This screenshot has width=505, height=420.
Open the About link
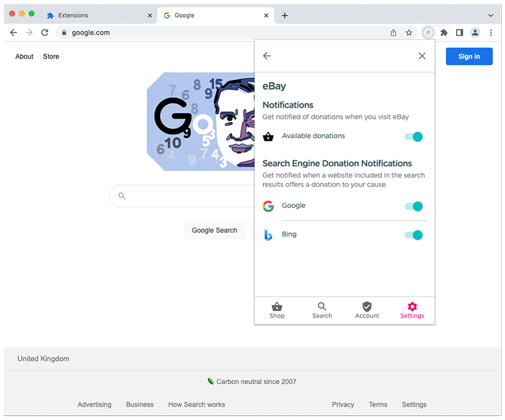tap(24, 56)
